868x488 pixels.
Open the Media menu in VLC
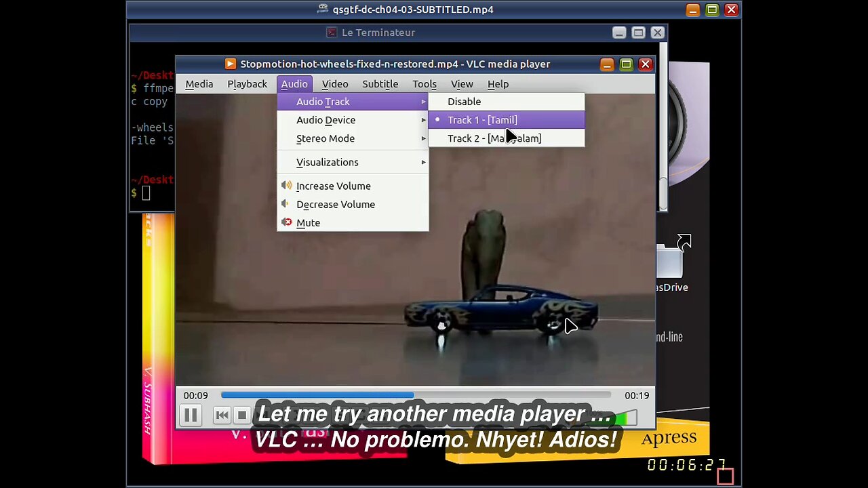point(199,84)
